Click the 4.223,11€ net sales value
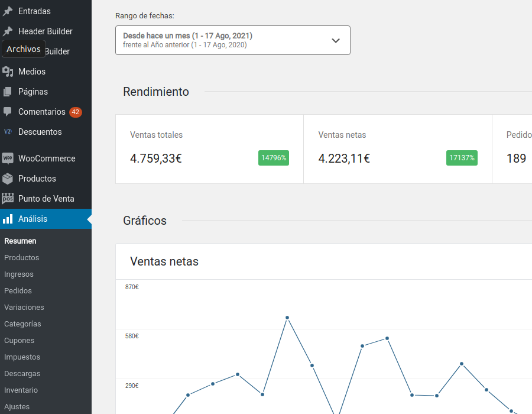This screenshot has width=532, height=414. [x=344, y=159]
